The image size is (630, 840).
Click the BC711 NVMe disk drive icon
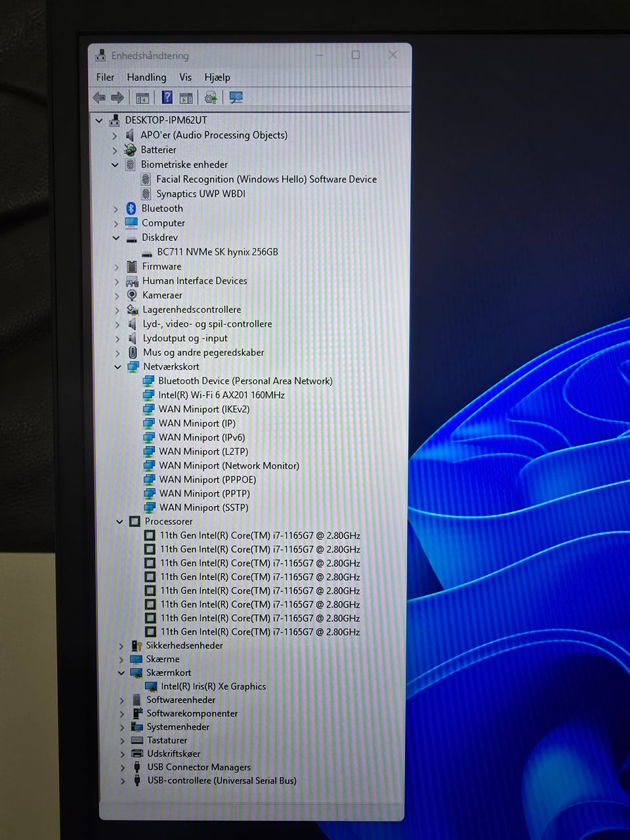(x=148, y=253)
